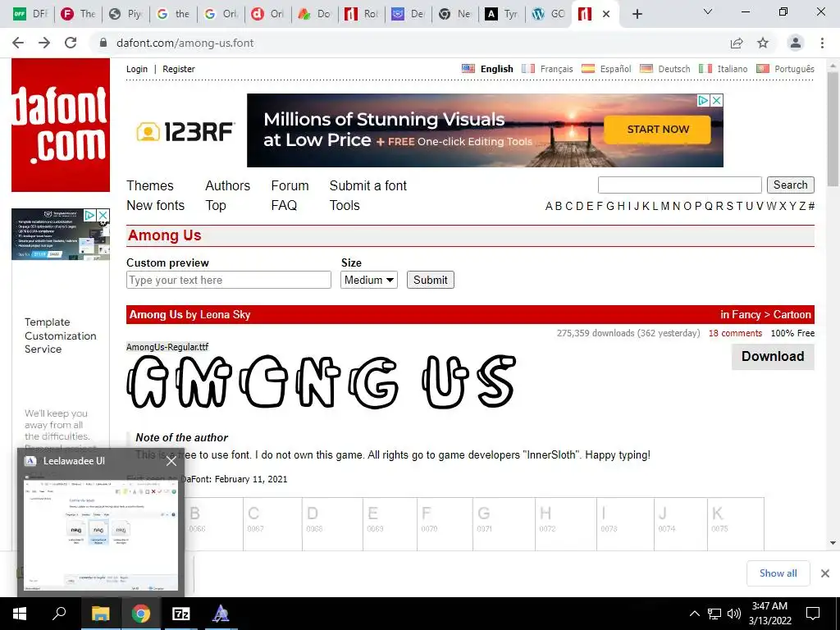Viewport: 840px width, 630px height.
Task: Open the Authors page
Action: [x=228, y=185]
